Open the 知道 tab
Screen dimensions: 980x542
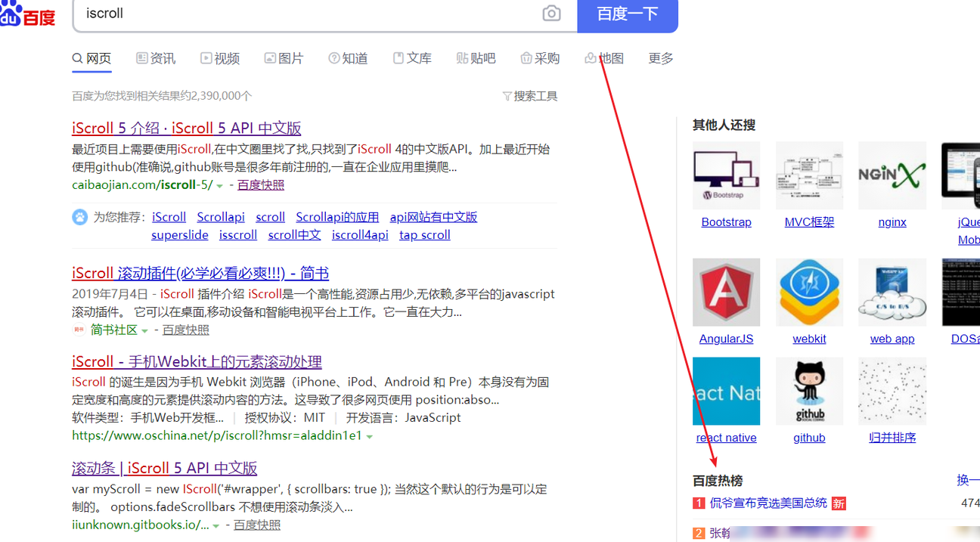(x=349, y=58)
